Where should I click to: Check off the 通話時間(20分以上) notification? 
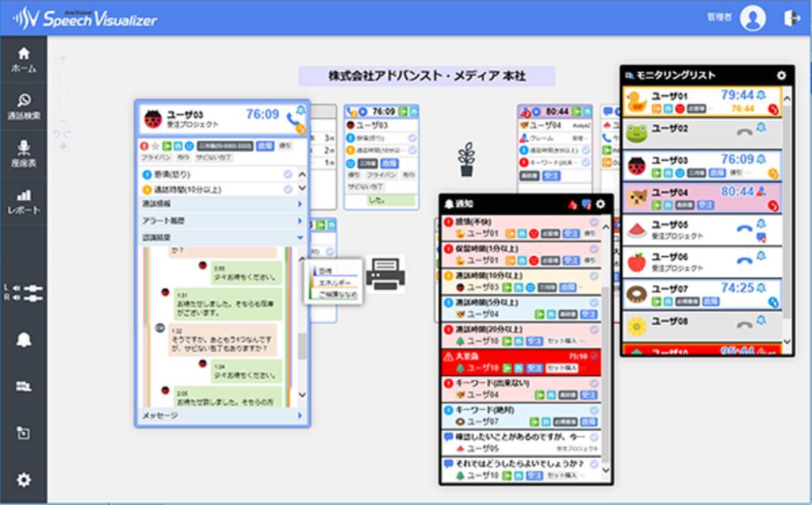[x=593, y=329]
